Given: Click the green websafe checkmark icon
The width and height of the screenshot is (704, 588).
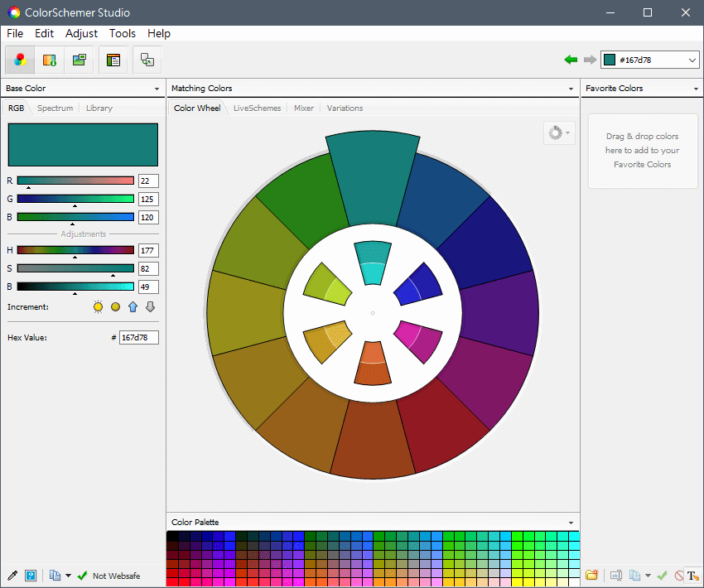Looking at the screenshot, I should pyautogui.click(x=82, y=576).
